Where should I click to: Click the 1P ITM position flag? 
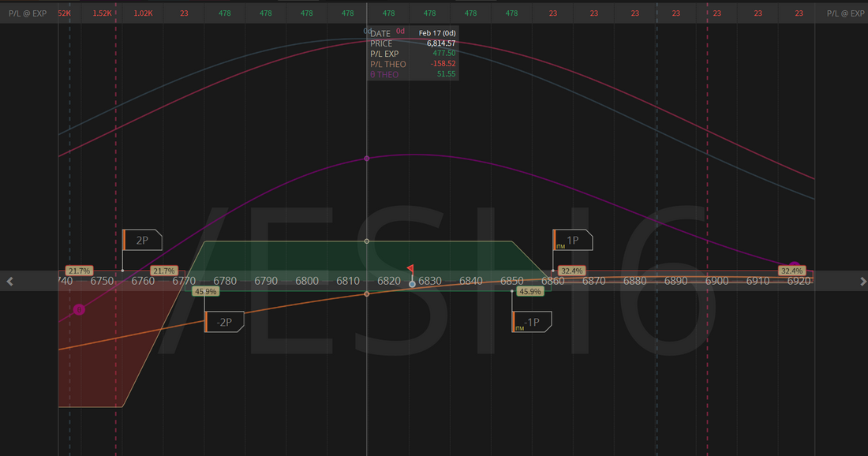(573, 240)
